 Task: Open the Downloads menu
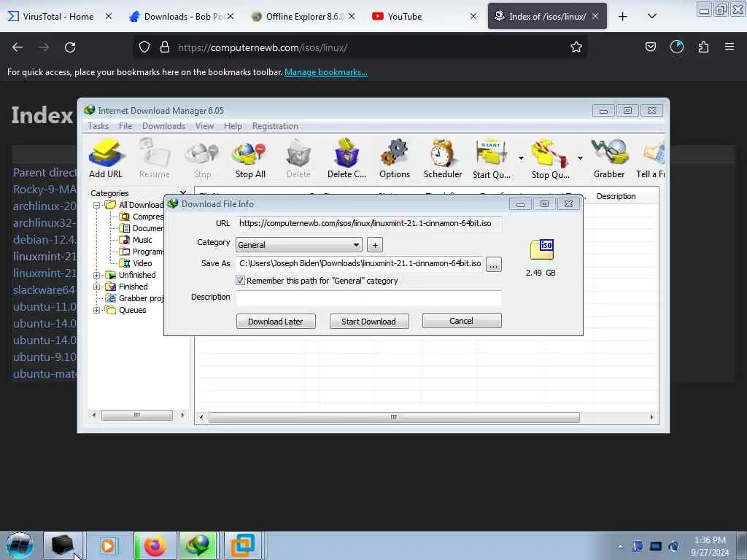164,126
